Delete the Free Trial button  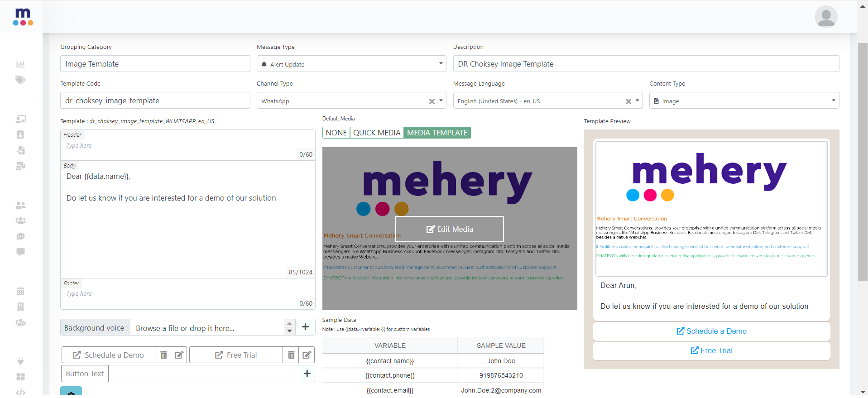point(291,355)
